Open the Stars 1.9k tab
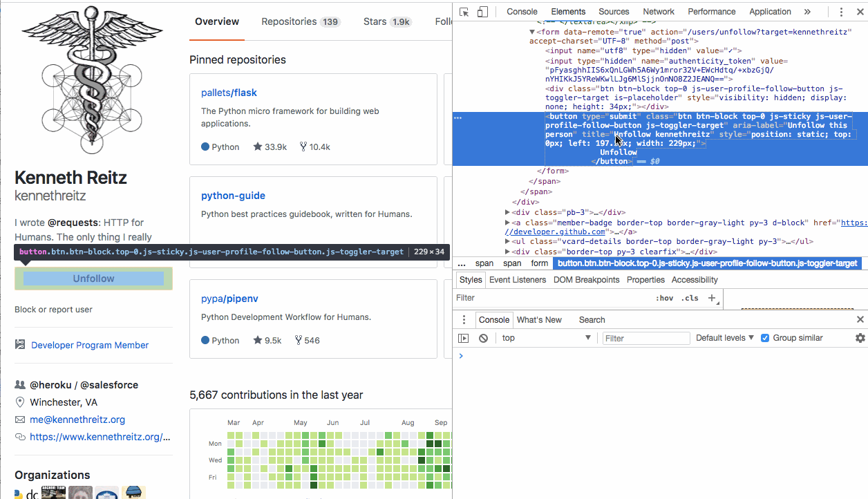Screen dimensions: 868x499 click(x=387, y=21)
